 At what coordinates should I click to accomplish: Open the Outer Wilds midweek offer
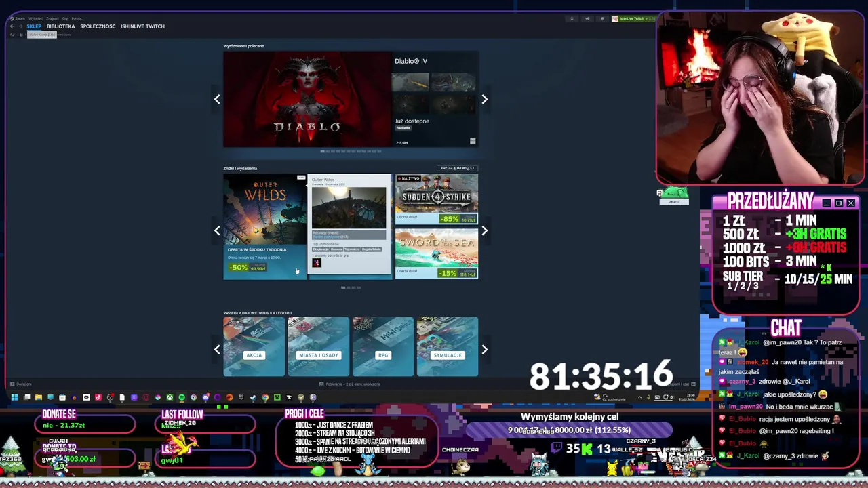coord(264,226)
